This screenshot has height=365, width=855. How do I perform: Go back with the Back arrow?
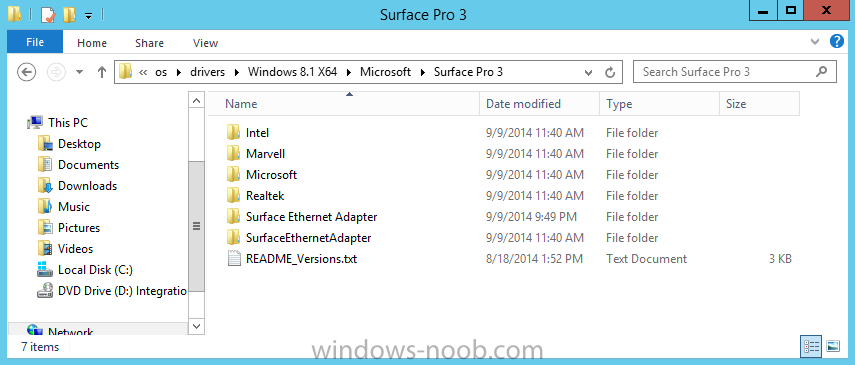pos(27,71)
